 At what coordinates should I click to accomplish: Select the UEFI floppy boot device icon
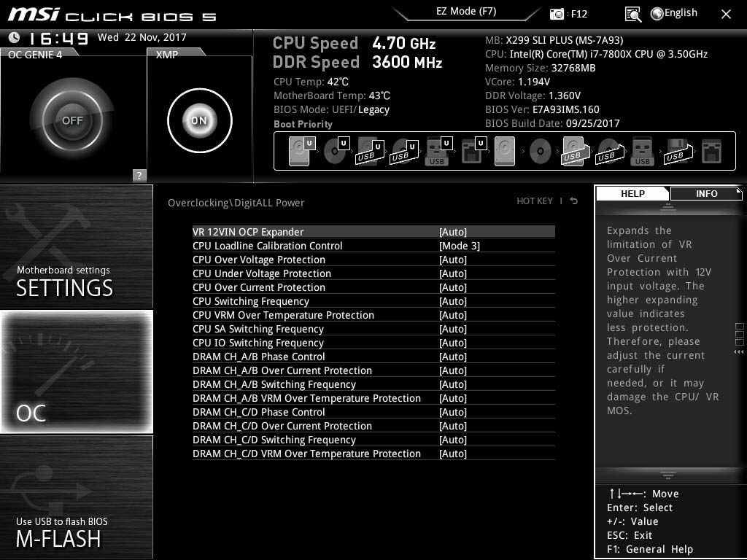point(473,152)
